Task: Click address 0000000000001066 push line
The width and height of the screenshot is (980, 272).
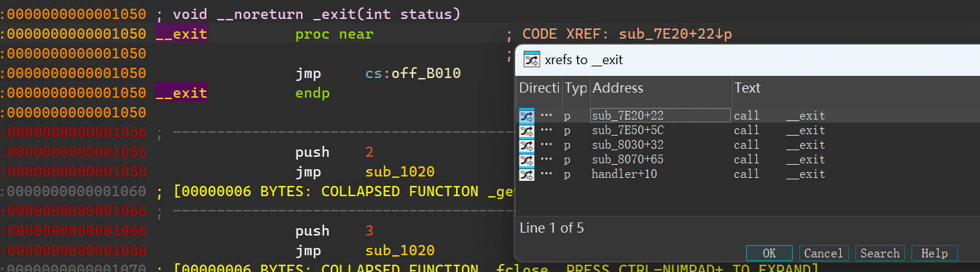Action: pos(76,230)
